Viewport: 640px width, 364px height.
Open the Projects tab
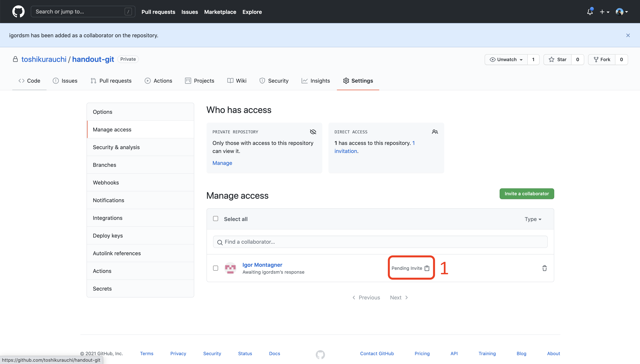(x=200, y=81)
